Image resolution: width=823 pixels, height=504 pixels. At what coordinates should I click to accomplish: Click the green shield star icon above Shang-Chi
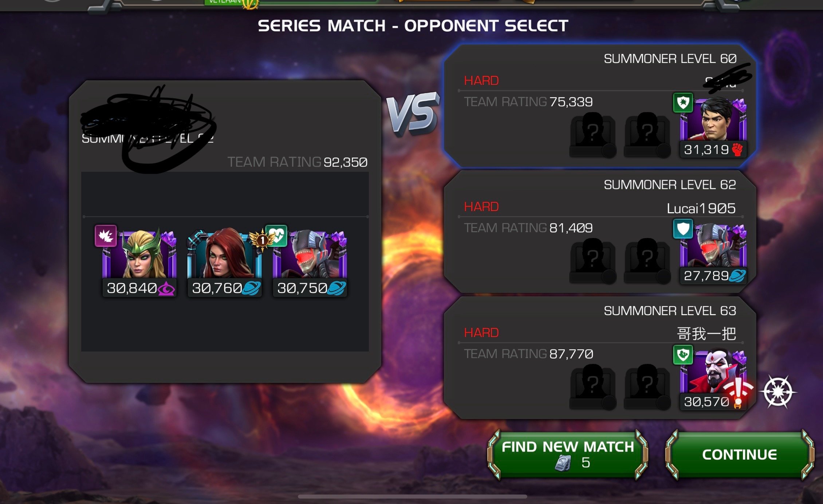pos(683,103)
